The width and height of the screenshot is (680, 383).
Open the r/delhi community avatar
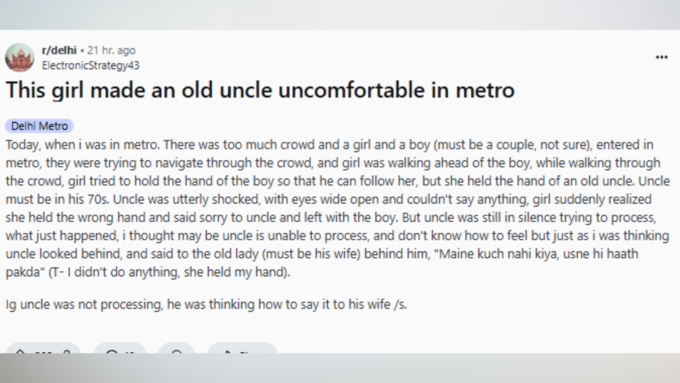click(20, 58)
